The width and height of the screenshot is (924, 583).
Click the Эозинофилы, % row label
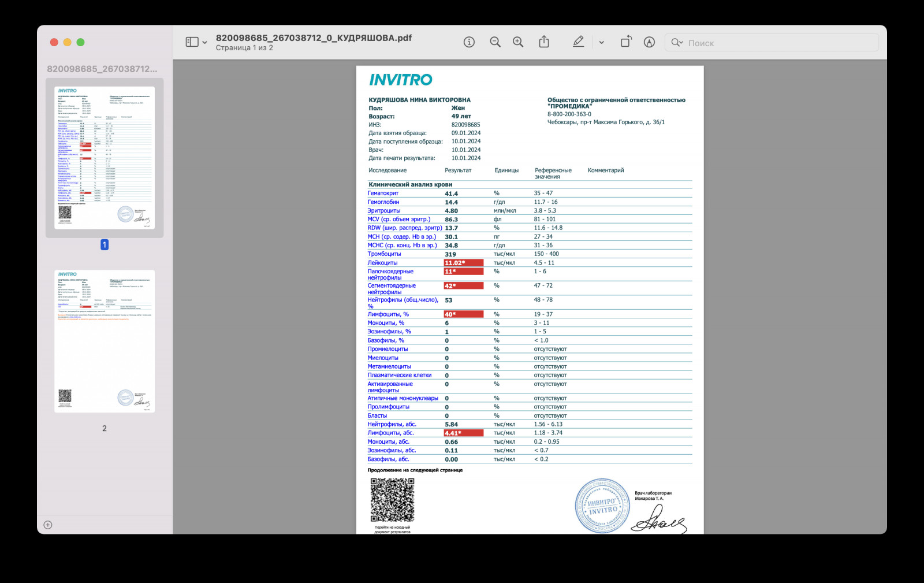click(389, 332)
